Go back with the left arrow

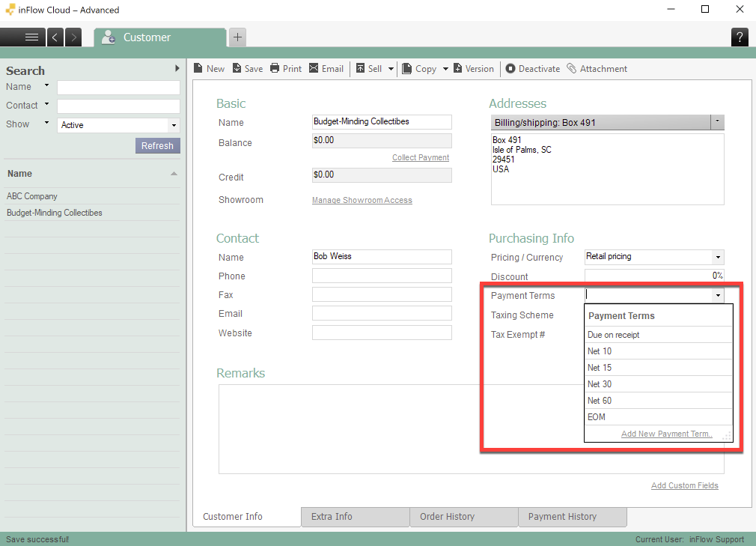55,37
